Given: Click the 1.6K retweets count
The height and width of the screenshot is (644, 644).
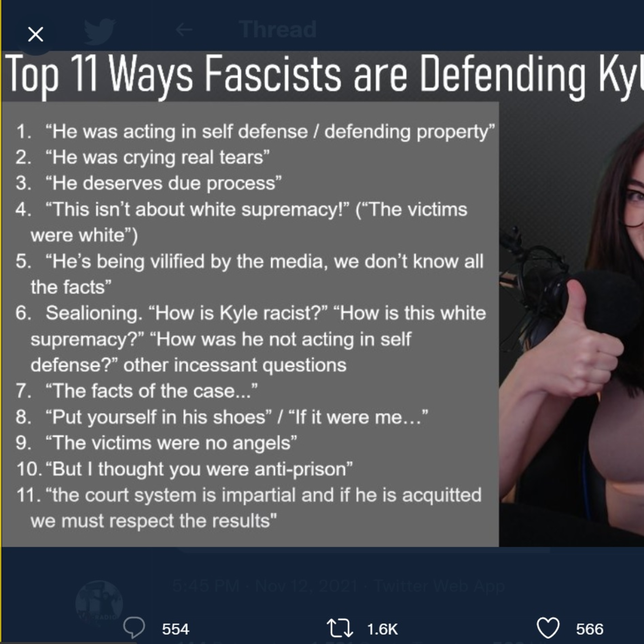Looking at the screenshot, I should click(382, 629).
